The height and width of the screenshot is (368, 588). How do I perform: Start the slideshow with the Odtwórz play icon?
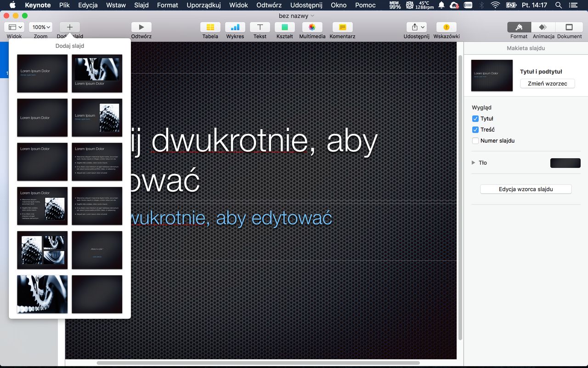[141, 27]
